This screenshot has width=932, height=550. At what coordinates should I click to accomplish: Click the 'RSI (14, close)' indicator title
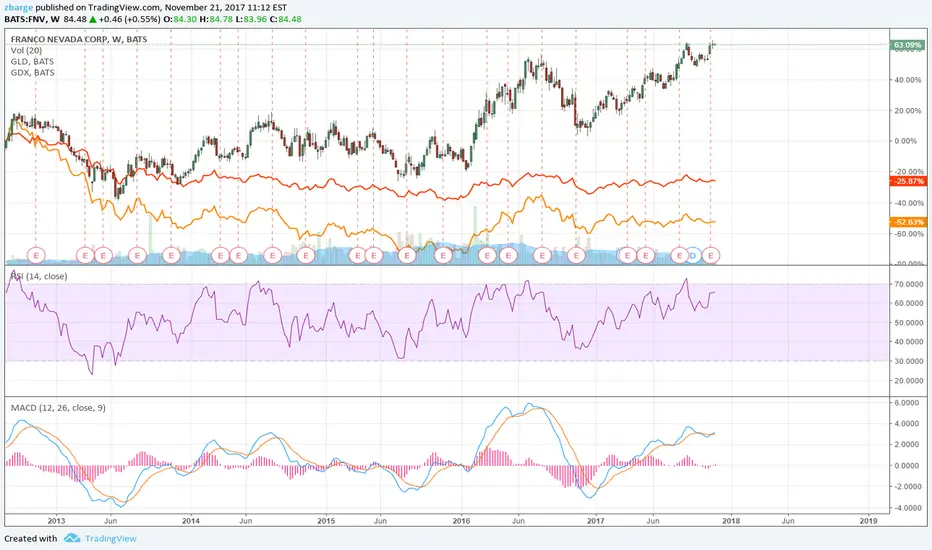click(39, 276)
